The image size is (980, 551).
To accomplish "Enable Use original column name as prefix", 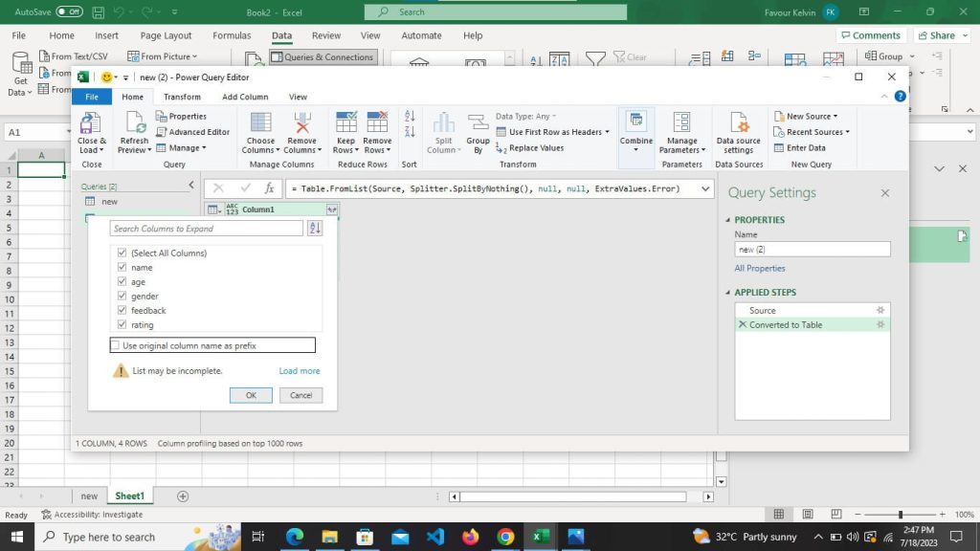I will 115,344.
